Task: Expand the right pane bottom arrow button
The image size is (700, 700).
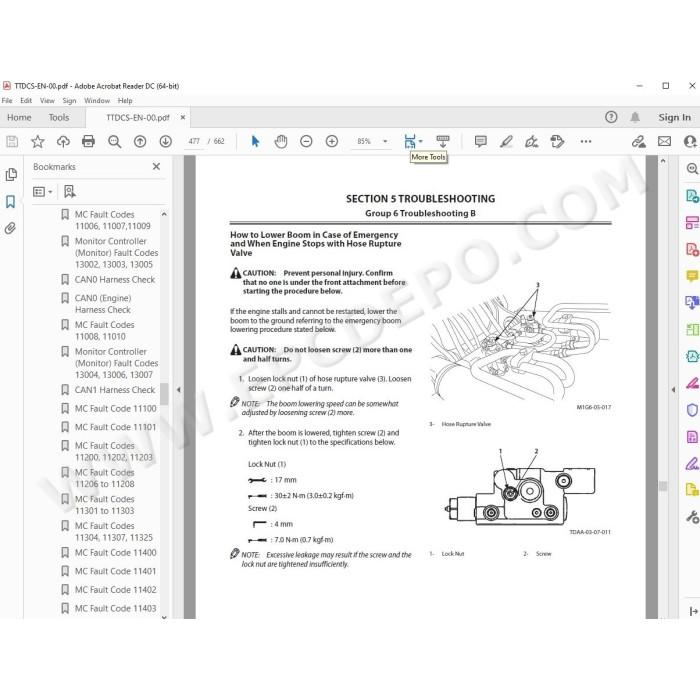Action: tap(693, 611)
